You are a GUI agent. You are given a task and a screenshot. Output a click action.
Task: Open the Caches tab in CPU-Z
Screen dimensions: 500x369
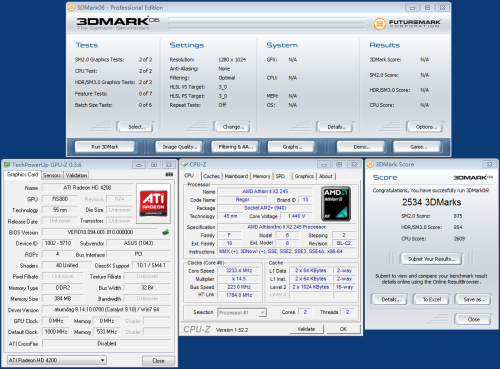tap(212, 176)
